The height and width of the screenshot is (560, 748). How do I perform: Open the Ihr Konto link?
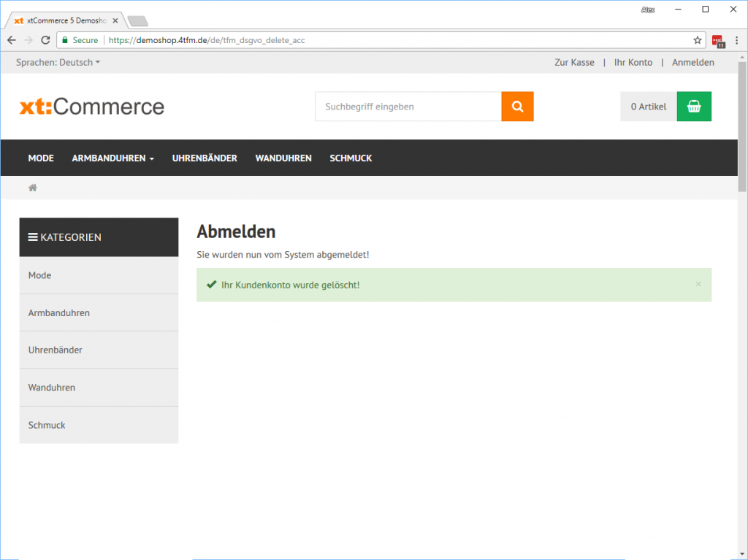633,63
